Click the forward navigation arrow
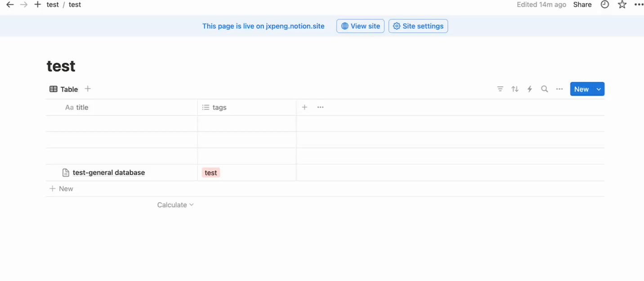This screenshot has width=644, height=281. (24, 5)
